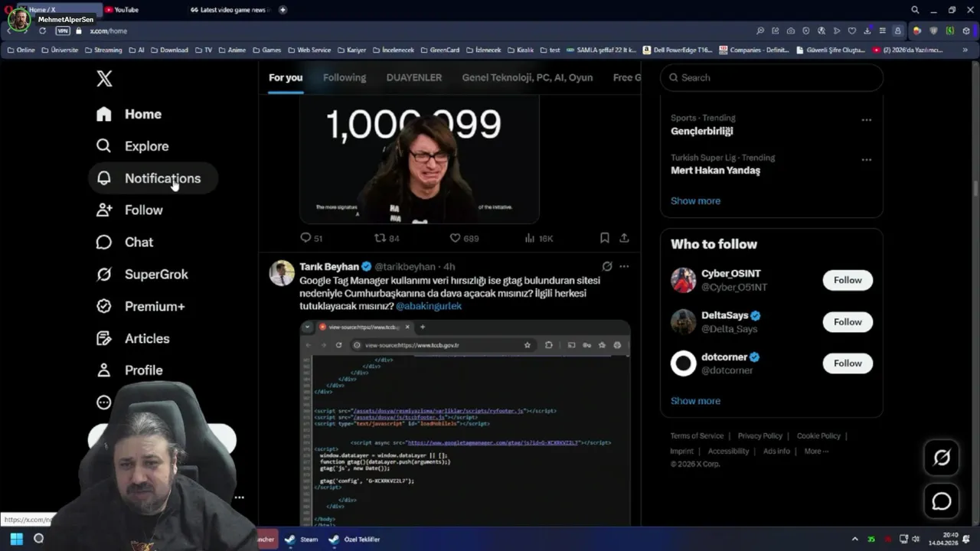Viewport: 980px width, 551px height.
Task: Open the Privacy Policy link
Action: tap(760, 435)
